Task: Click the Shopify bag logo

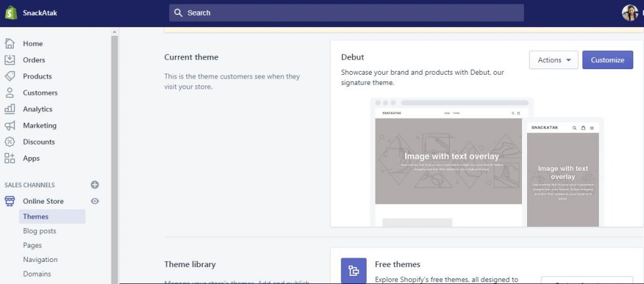Action: coord(11,13)
